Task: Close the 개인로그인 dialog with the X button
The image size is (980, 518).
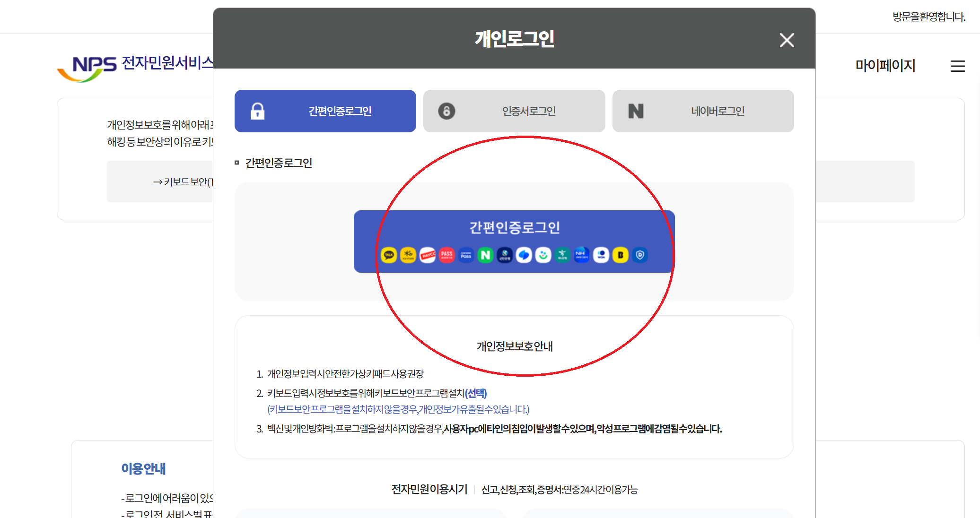Action: click(787, 40)
